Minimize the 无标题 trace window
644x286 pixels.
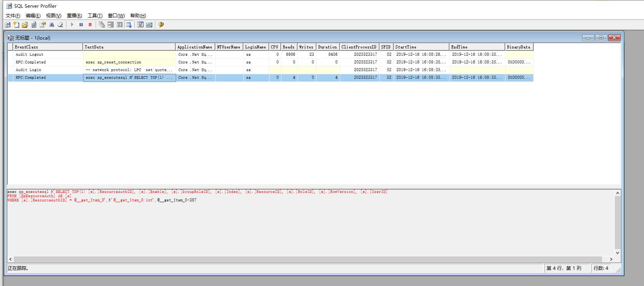(x=588, y=38)
